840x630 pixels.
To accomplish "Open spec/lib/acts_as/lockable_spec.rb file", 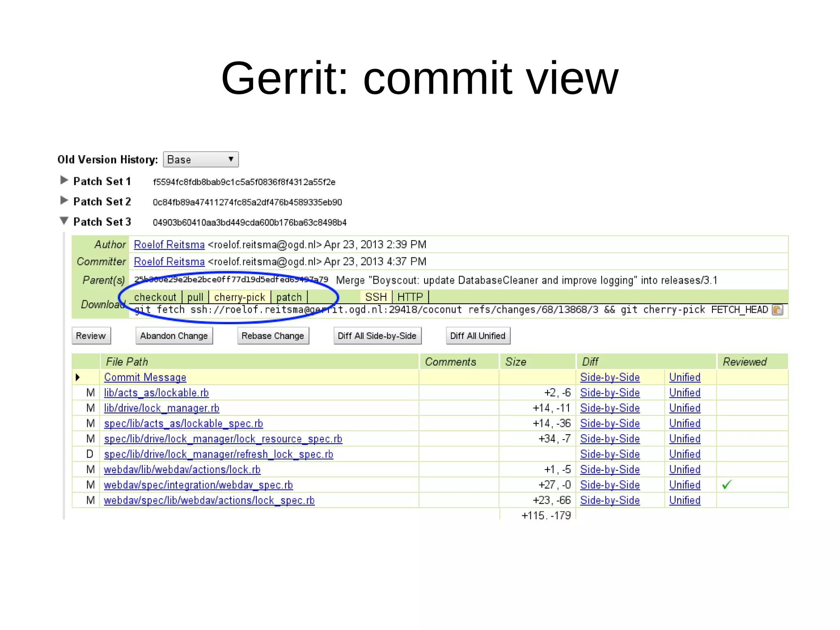I will (183, 424).
